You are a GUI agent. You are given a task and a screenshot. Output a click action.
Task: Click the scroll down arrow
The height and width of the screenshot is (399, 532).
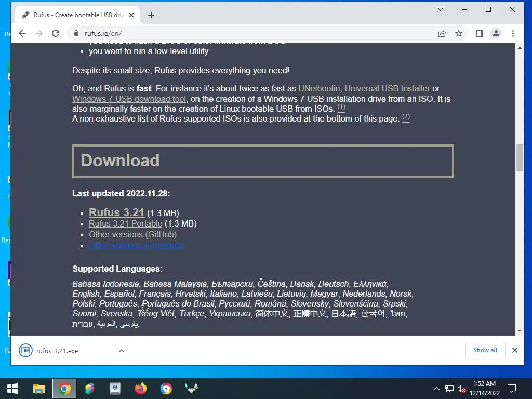[520, 331]
